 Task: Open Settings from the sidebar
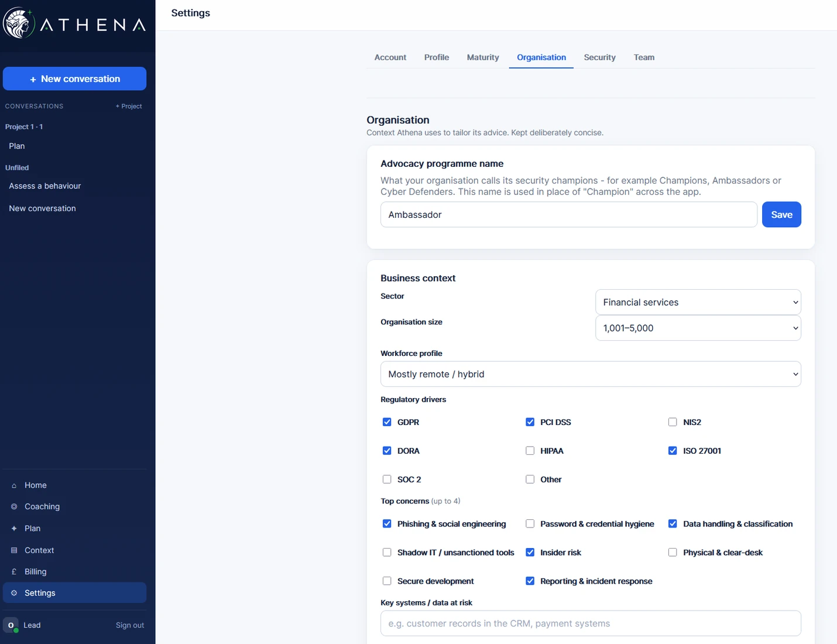coord(74,592)
